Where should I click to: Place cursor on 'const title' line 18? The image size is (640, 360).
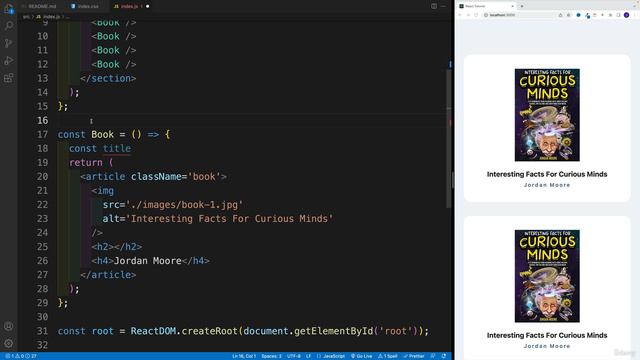click(100, 149)
